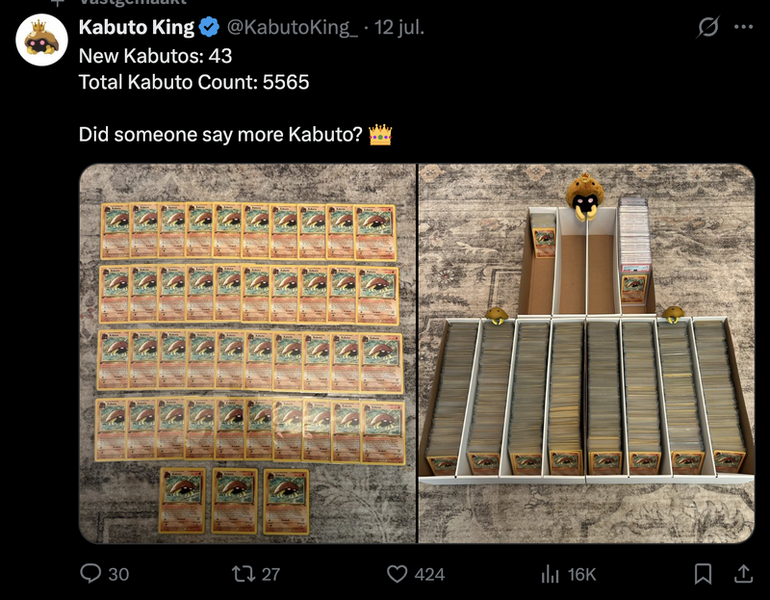Share the tweet with upload arrow icon
The height and width of the screenshot is (600, 770).
point(743,573)
